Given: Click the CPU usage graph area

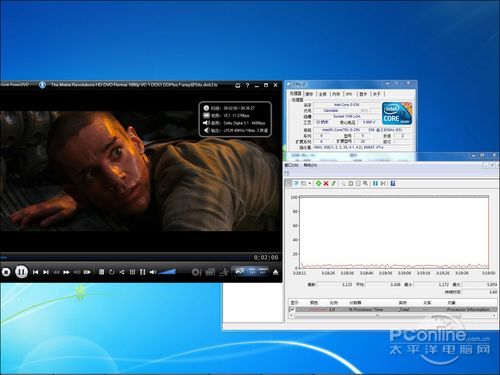Looking at the screenshot, I should (394, 232).
